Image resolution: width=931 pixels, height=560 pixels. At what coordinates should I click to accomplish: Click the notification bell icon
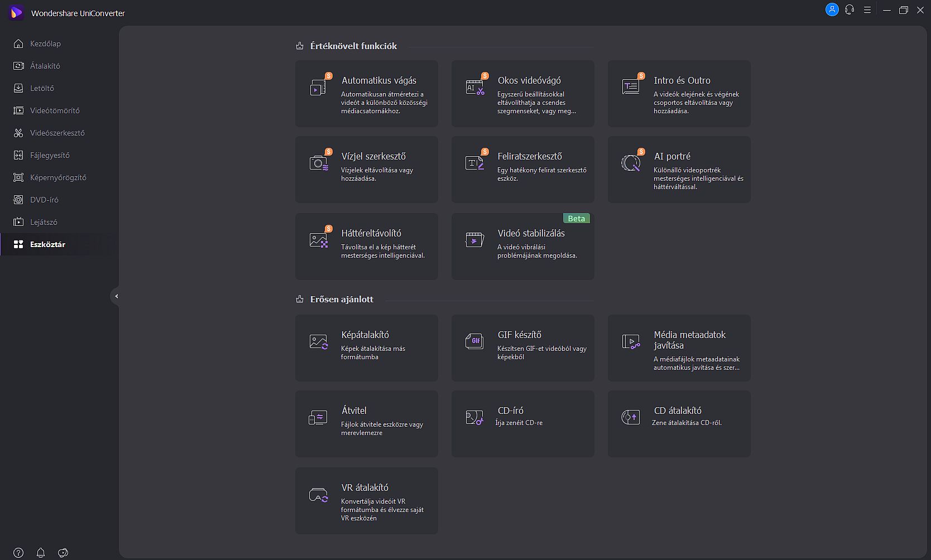pos(41,553)
